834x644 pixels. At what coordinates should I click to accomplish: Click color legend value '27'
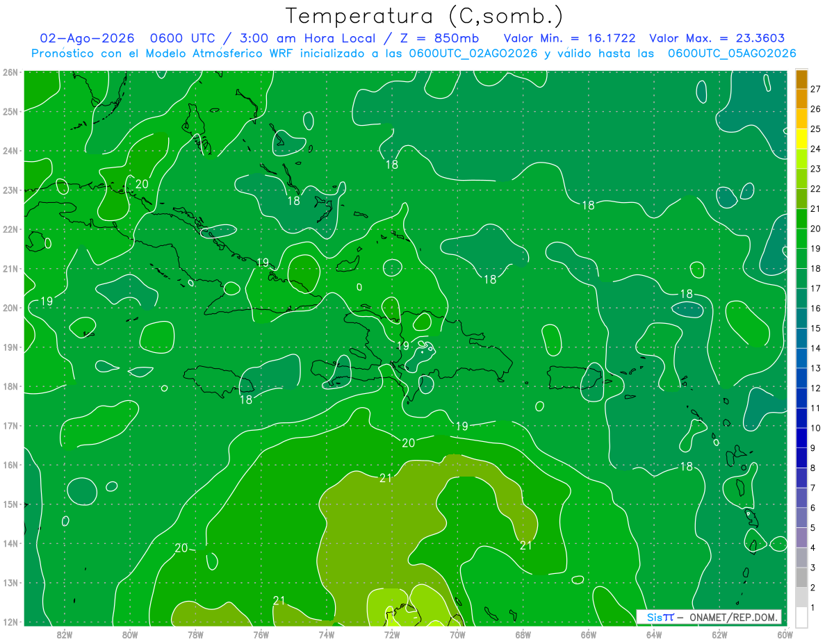pyautogui.click(x=815, y=89)
